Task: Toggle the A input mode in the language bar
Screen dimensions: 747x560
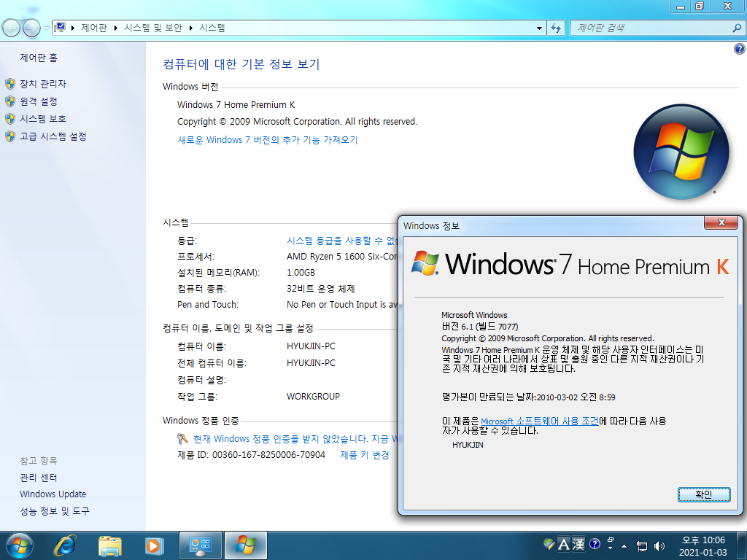Action: [x=564, y=544]
